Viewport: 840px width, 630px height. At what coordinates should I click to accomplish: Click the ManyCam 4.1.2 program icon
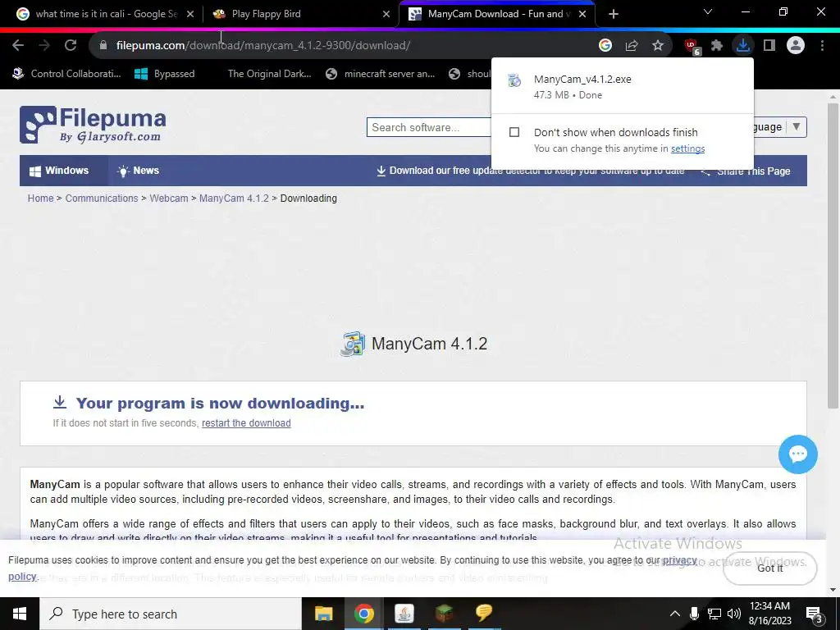353,344
